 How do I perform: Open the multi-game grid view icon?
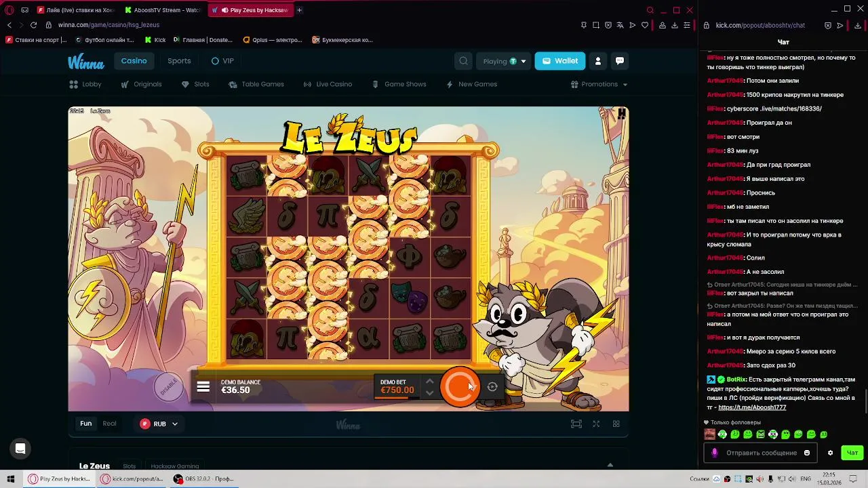616,424
